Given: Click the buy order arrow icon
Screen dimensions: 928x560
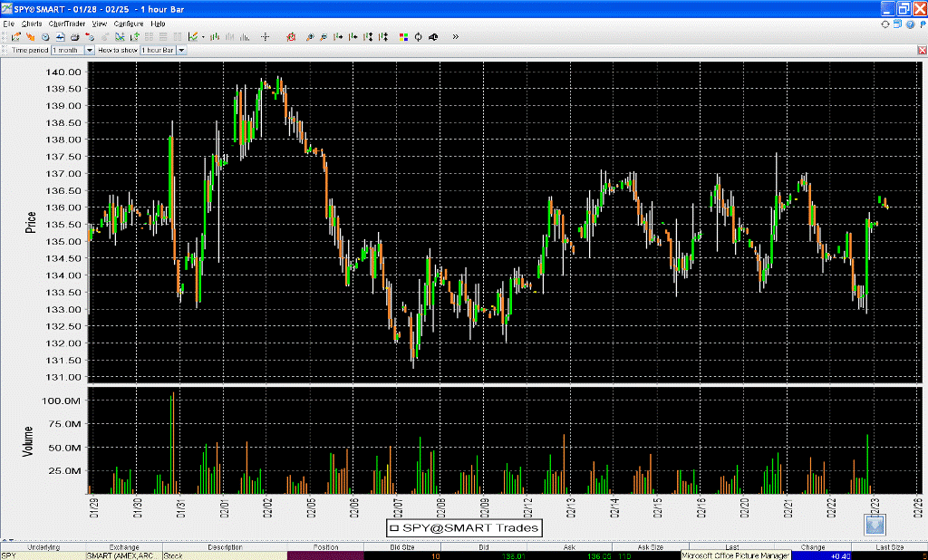Looking at the screenshot, I should pyautogui.click(x=16, y=37).
